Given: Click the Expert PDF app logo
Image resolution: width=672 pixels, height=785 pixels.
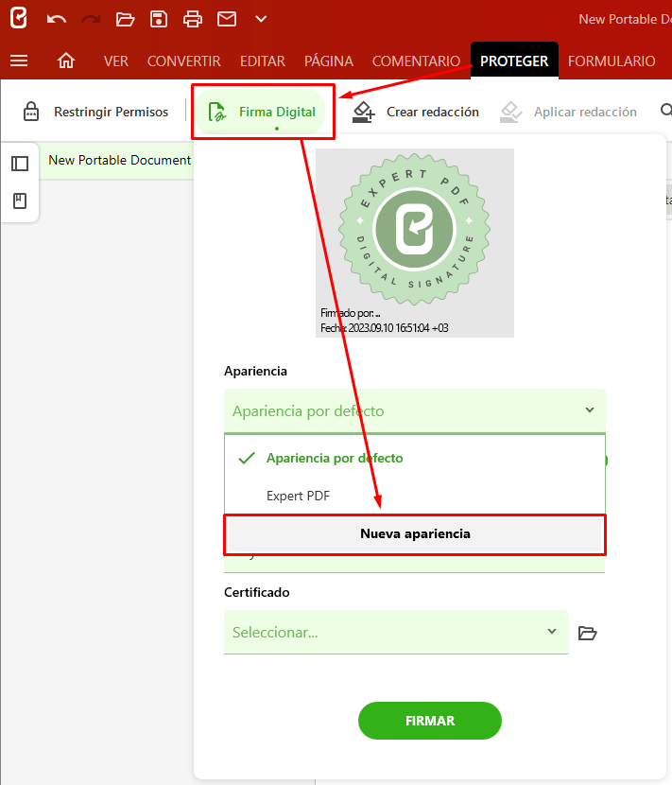Looking at the screenshot, I should tap(19, 19).
